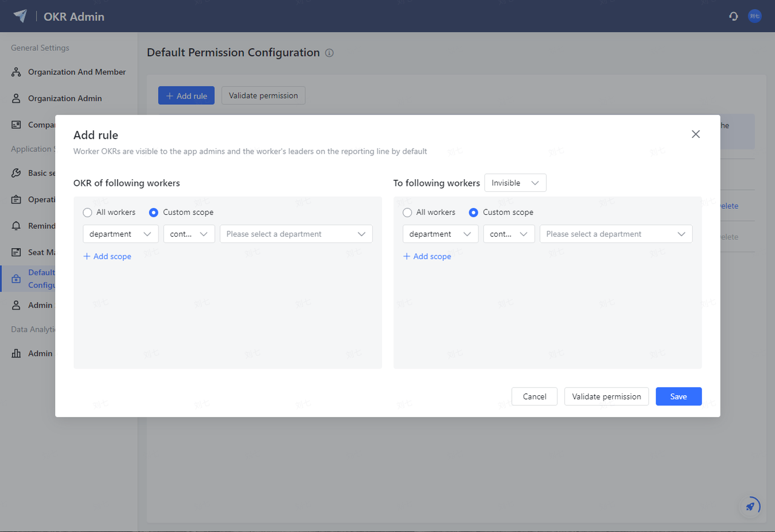
Task: Select All workers for OKR of following workers
Action: tap(88, 212)
